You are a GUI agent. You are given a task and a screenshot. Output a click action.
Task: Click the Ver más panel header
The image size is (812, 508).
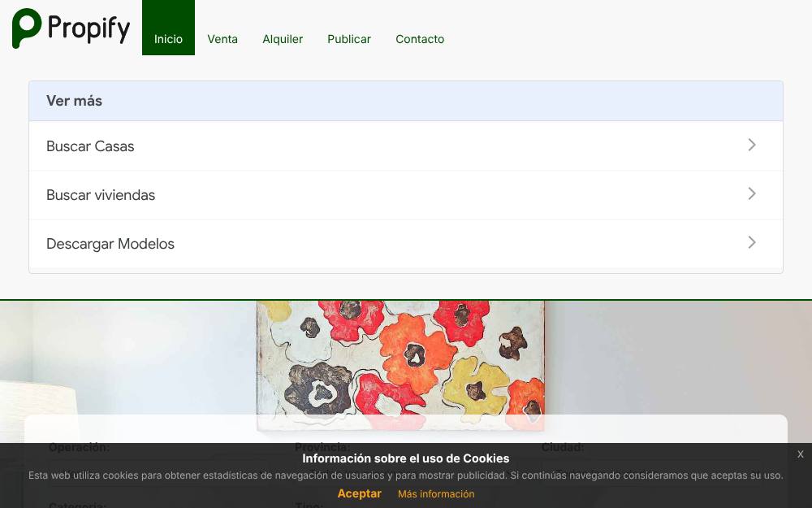[x=405, y=101]
